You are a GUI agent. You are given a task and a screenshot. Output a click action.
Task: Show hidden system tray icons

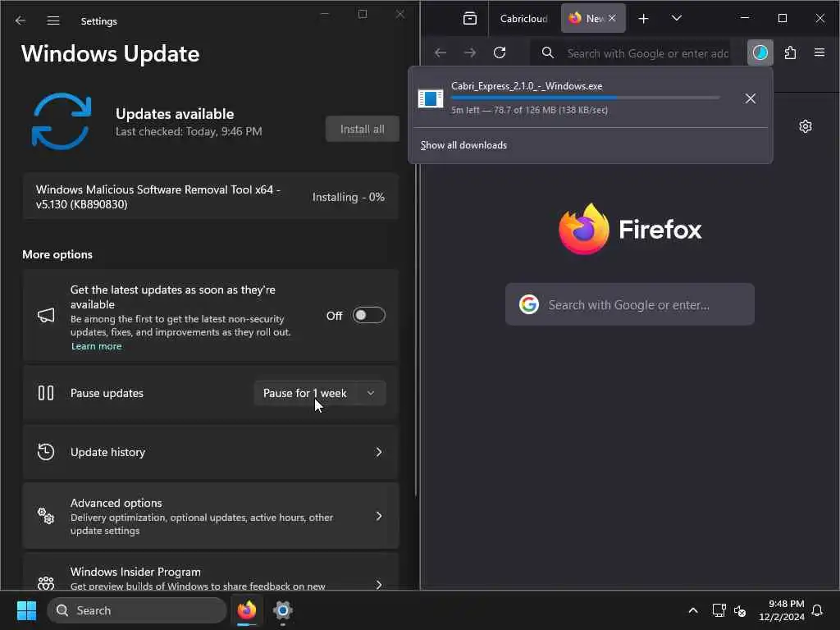692,610
